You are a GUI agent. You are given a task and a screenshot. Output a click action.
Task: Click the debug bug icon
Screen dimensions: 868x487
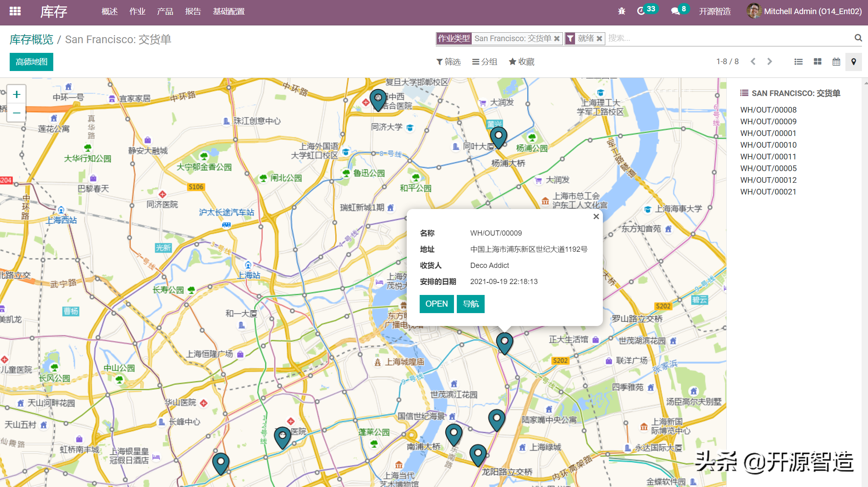pyautogui.click(x=622, y=11)
